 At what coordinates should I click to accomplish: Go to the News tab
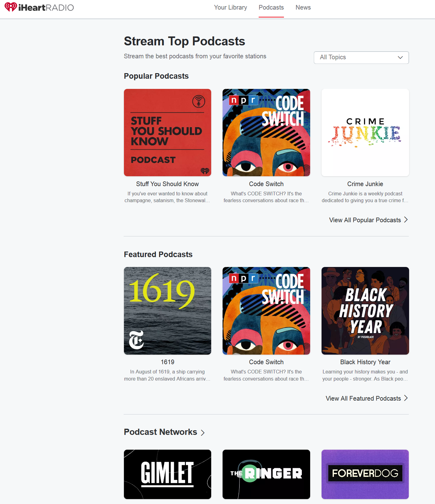(x=303, y=7)
